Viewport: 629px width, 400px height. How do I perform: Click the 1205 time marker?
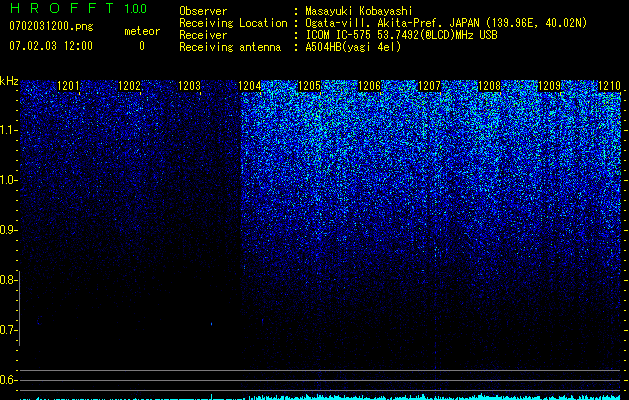[310, 86]
